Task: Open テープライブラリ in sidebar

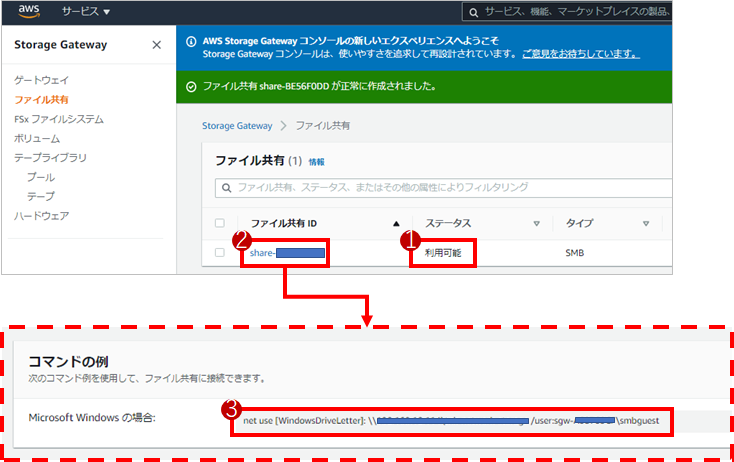Action: coord(50,158)
